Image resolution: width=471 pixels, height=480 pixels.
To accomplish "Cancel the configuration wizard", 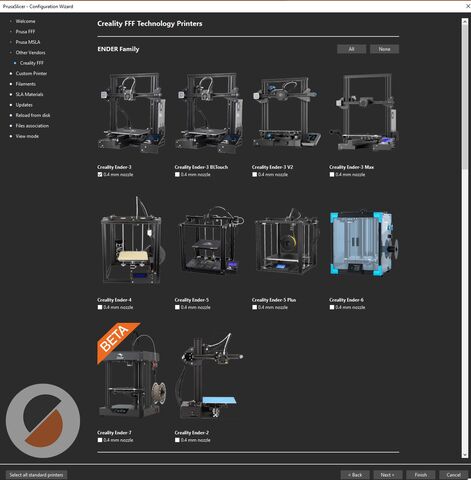I will click(453, 475).
